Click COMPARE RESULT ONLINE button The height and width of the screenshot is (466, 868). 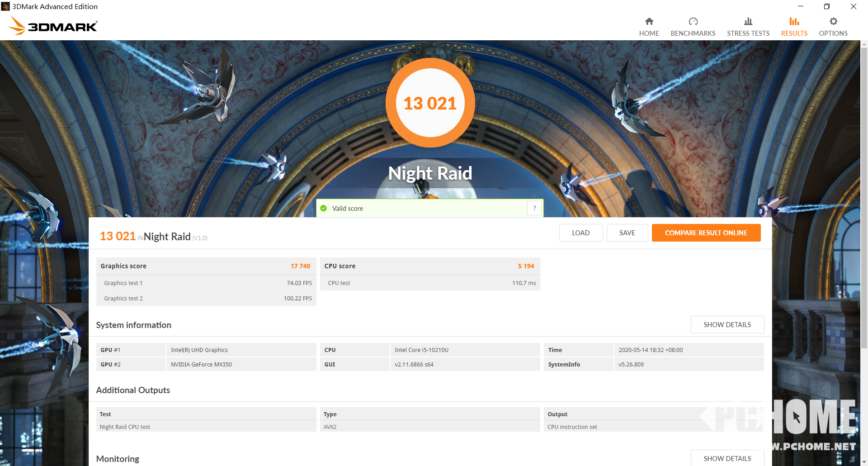pos(706,233)
